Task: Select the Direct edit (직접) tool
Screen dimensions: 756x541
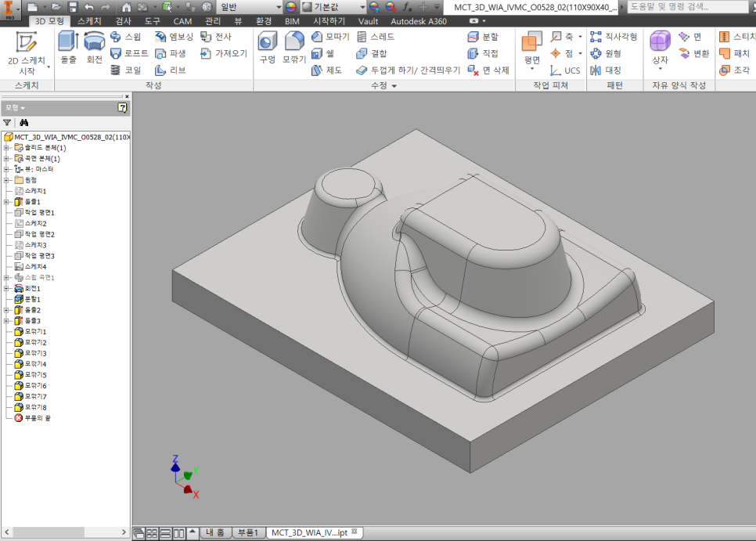Action: pos(483,53)
